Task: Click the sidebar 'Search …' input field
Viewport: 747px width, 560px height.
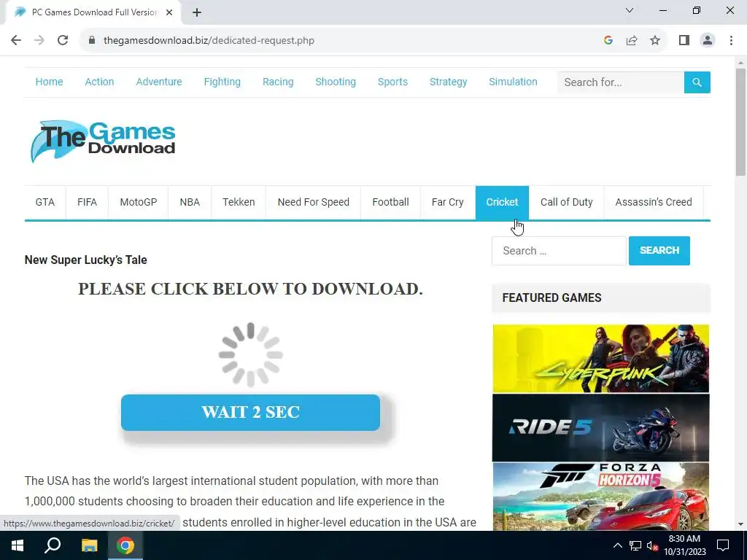Action: tap(559, 251)
